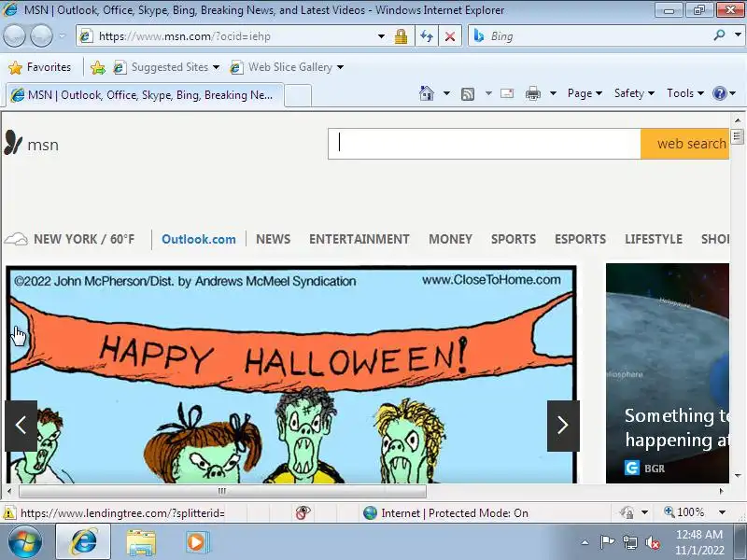Click the Help question mark icon
Image resolution: width=747 pixels, height=560 pixels.
pyautogui.click(x=719, y=93)
